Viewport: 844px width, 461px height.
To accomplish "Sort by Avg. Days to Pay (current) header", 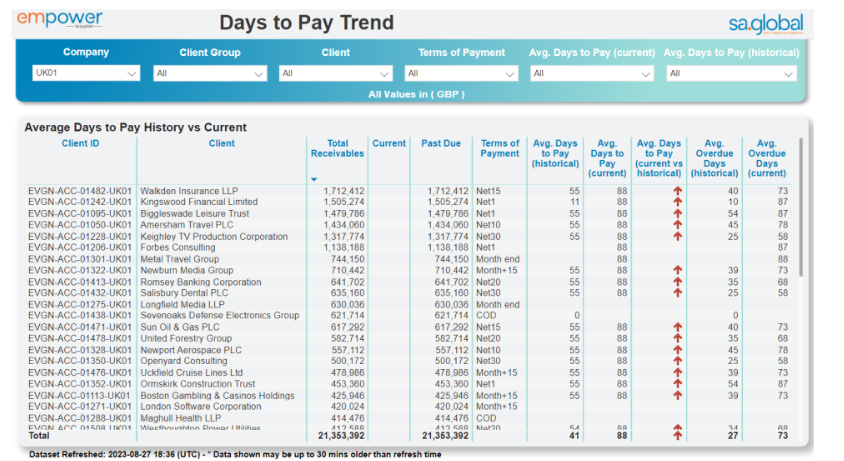I will [x=607, y=158].
